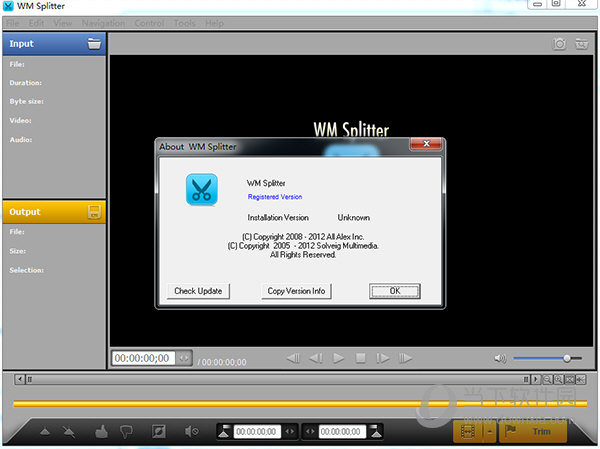Image resolution: width=600 pixels, height=449 pixels.
Task: Open the Control menu
Action: pyautogui.click(x=149, y=23)
